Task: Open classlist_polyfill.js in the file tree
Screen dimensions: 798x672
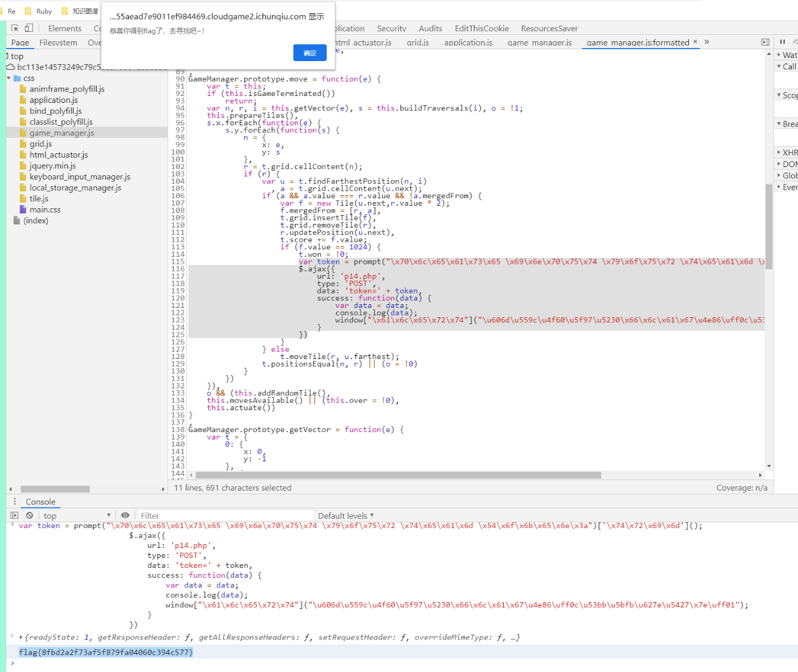Action: [61, 122]
